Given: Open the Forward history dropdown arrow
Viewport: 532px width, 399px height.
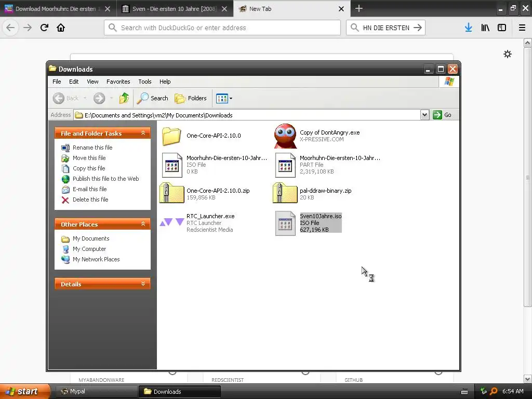Looking at the screenshot, I should [111, 98].
